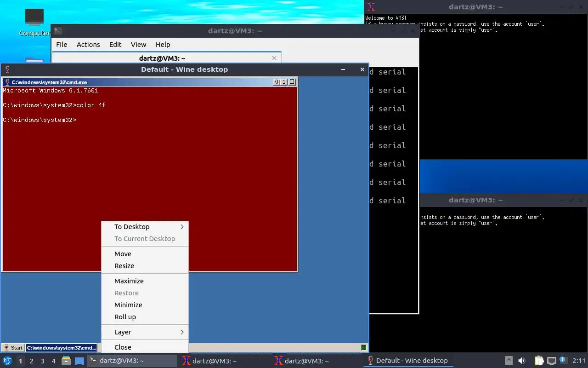Open the LXQt application menu icon

(7, 361)
